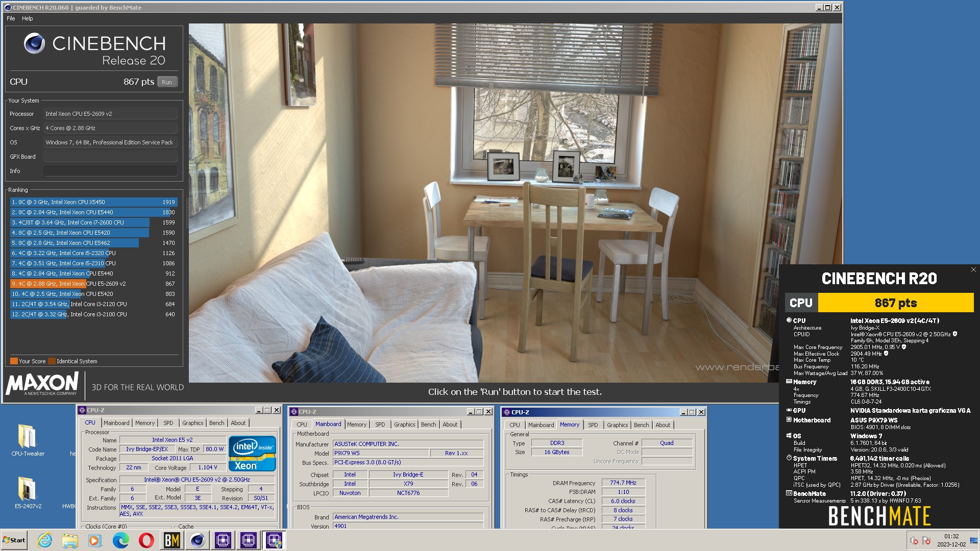This screenshot has width=980, height=551.
Task: Select ranking entry 3, Core i7-2600 CPU
Action: pos(93,222)
